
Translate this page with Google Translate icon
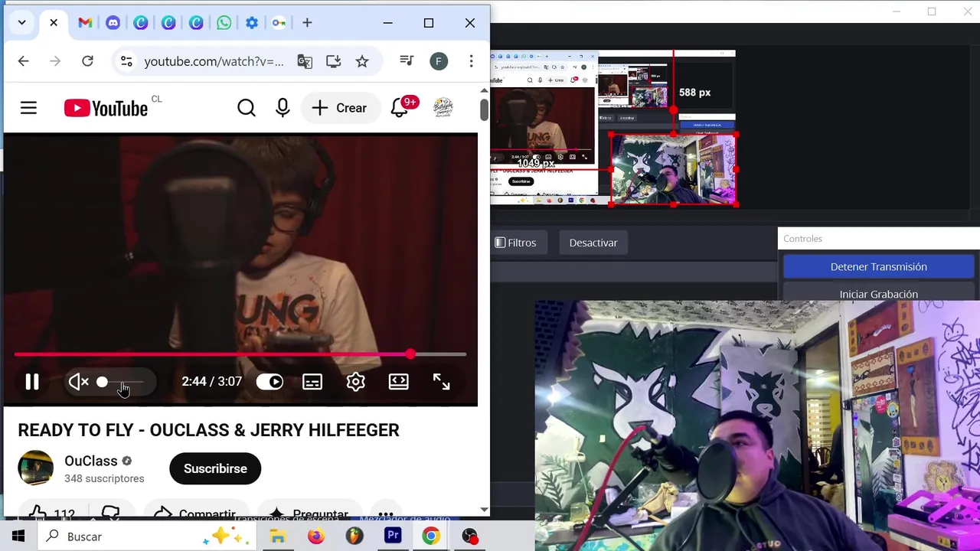305,61
